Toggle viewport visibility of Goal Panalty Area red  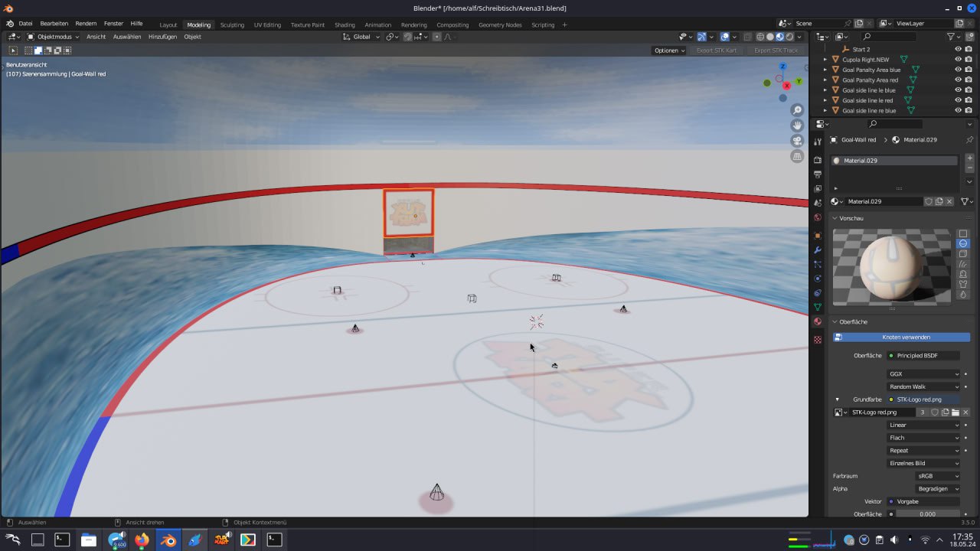point(958,80)
